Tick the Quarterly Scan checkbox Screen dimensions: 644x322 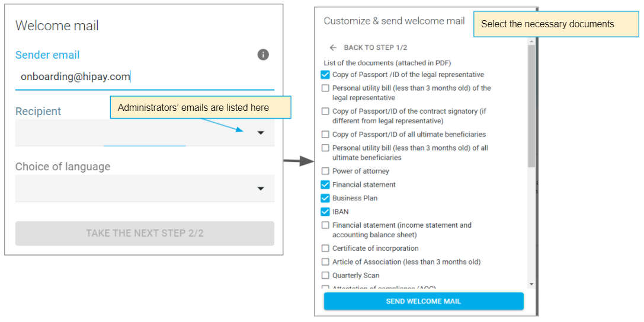coord(325,275)
